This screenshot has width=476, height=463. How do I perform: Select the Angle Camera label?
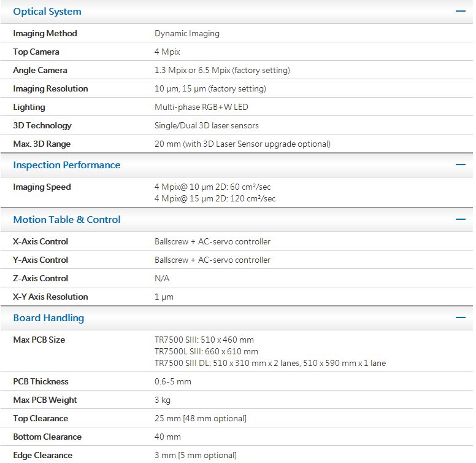(40, 70)
